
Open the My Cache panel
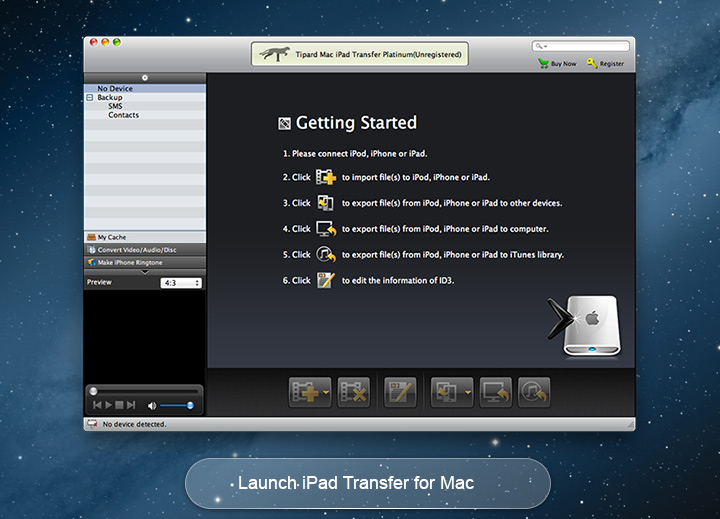click(145, 237)
